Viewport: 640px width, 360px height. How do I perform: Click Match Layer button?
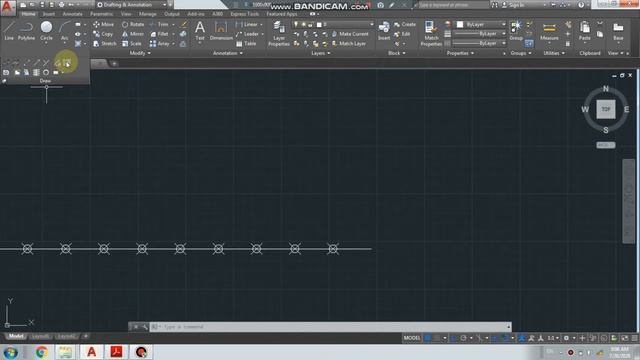[x=349, y=43]
